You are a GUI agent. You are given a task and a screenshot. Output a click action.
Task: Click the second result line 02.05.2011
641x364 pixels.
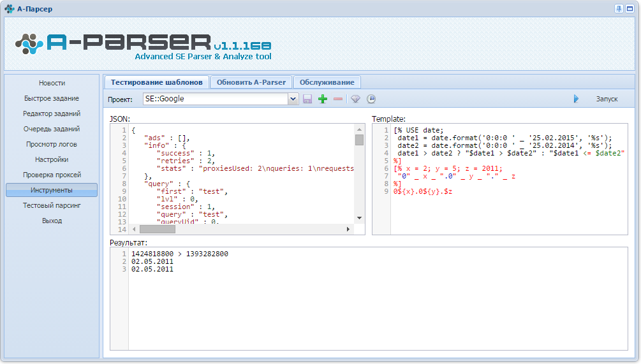(x=152, y=261)
